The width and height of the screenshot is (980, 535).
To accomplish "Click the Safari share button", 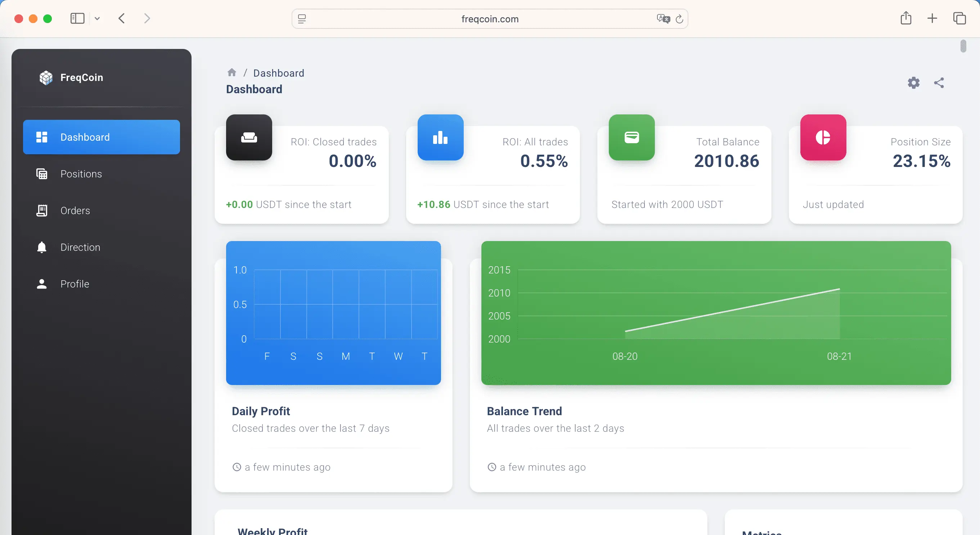I will click(906, 18).
